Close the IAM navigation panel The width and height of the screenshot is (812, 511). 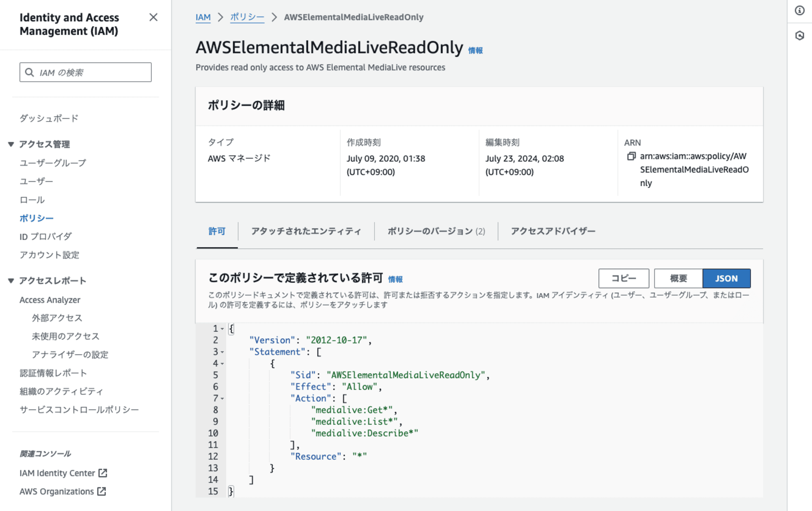coord(153,17)
